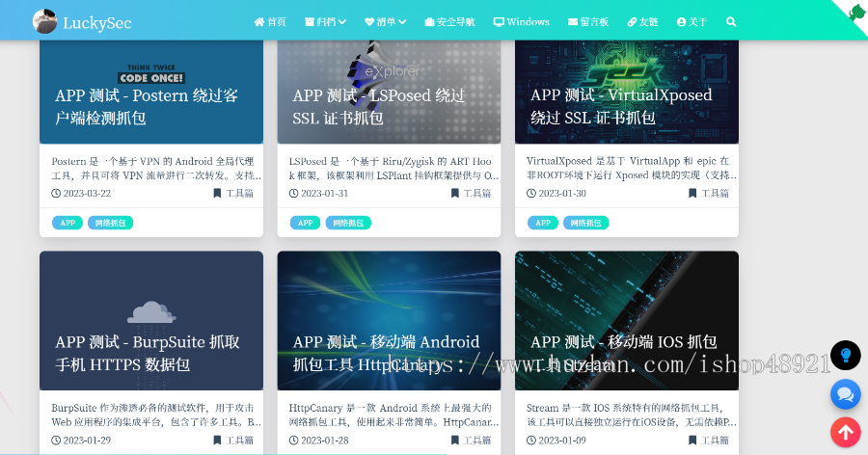Open 工具篇 category on BurpSuite card
This screenshot has width=868, height=455.
(233, 440)
